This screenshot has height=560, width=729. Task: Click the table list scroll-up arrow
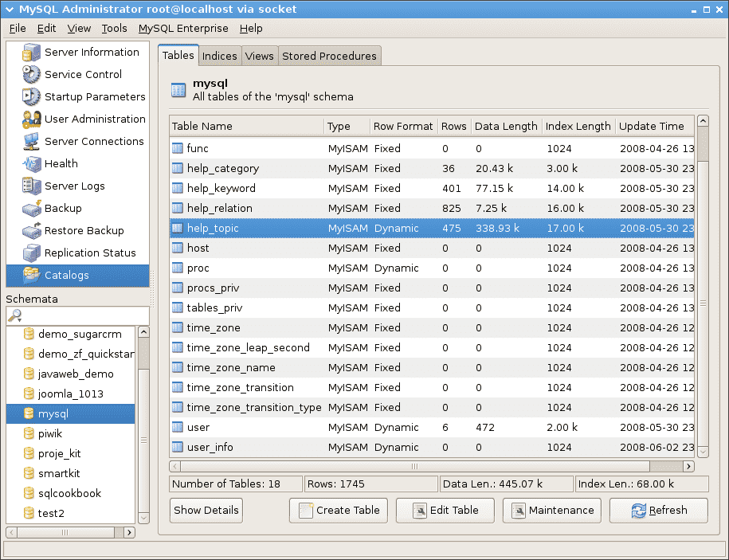703,121
